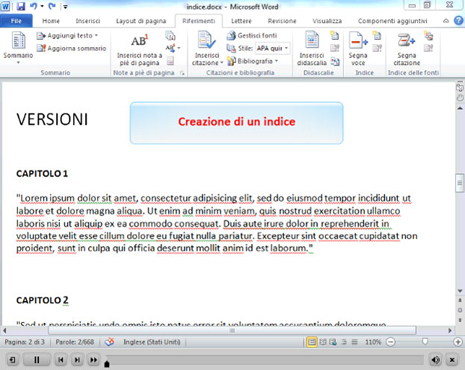Click the insert index icon in Indice group
The height and width of the screenshot is (370, 465).
point(377,35)
